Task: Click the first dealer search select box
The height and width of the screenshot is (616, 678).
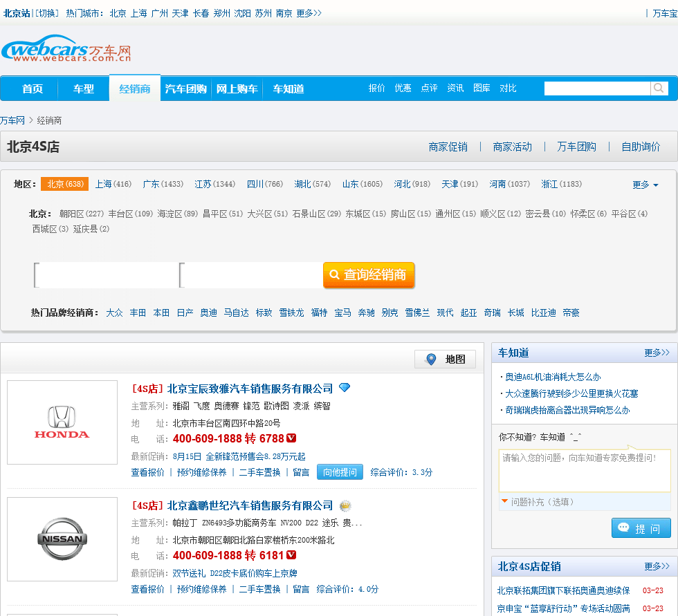Action: click(x=106, y=275)
